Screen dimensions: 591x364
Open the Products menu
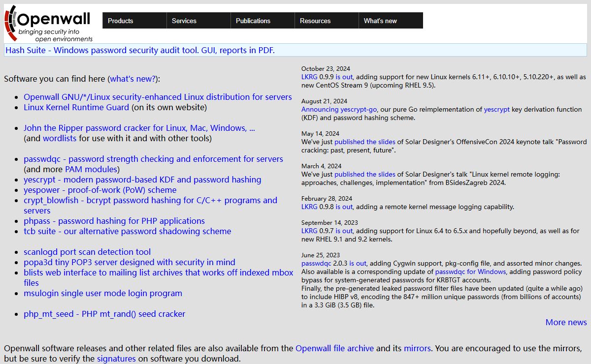click(134, 21)
